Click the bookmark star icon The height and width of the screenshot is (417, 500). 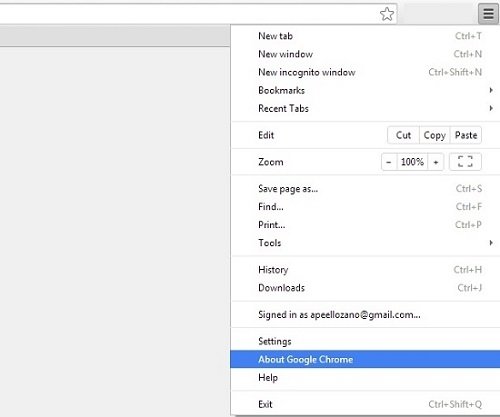[387, 14]
